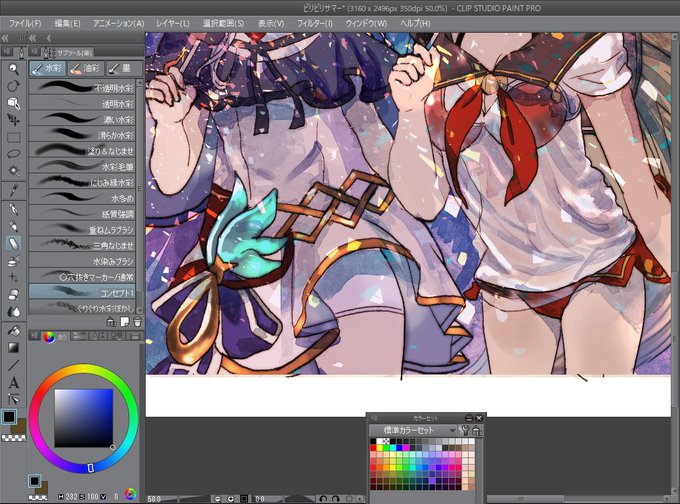This screenshot has height=504, width=680.
Task: Open the ヘルプ(H) menu
Action: pos(415,23)
